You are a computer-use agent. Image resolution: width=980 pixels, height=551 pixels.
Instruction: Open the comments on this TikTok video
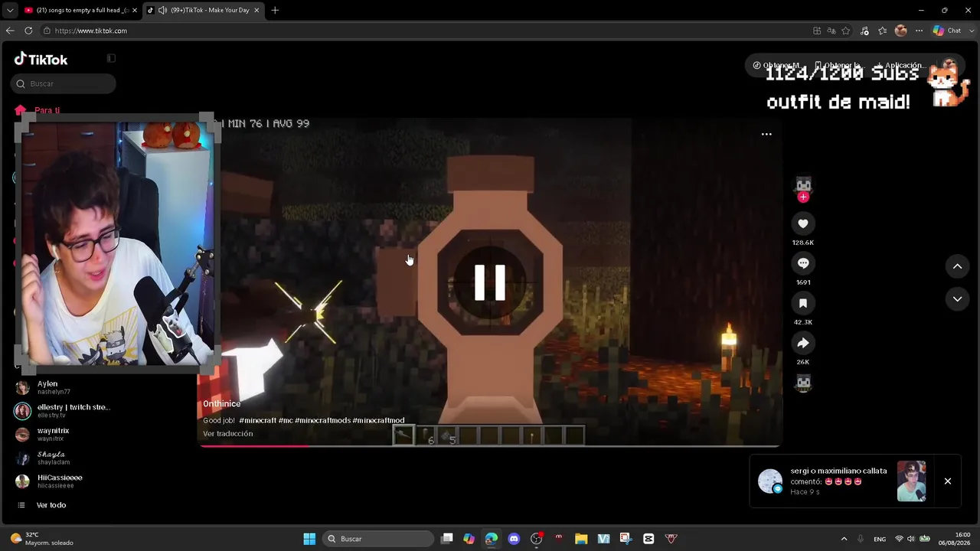803,263
